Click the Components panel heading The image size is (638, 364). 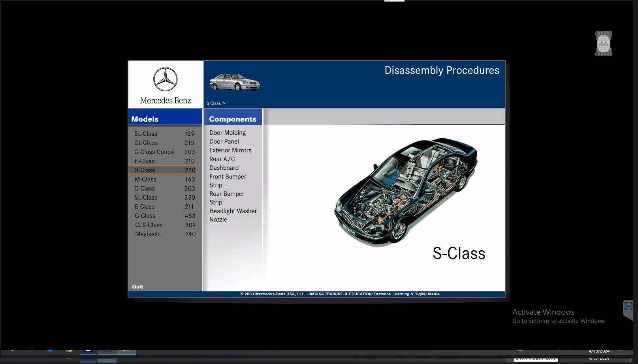[233, 119]
